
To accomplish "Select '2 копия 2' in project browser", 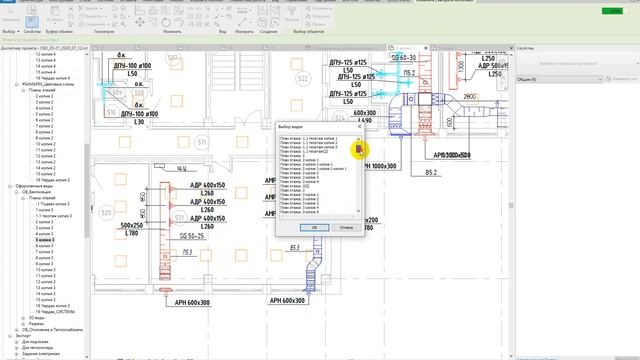I will 44,96.
